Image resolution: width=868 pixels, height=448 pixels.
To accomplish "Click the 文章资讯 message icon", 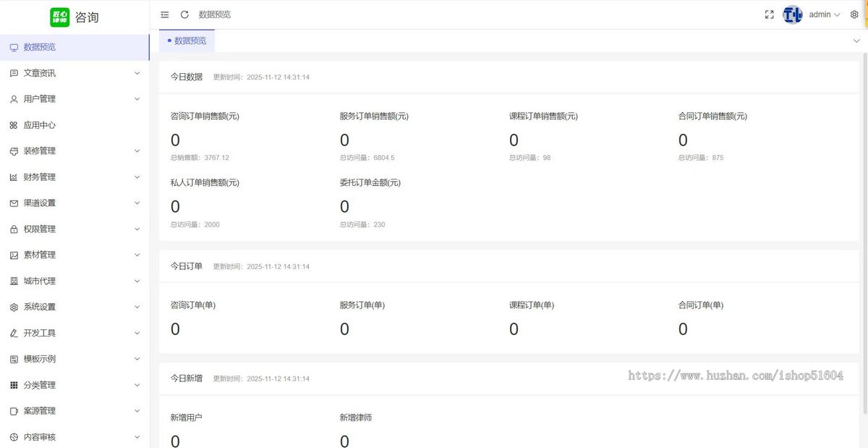I will click(13, 72).
